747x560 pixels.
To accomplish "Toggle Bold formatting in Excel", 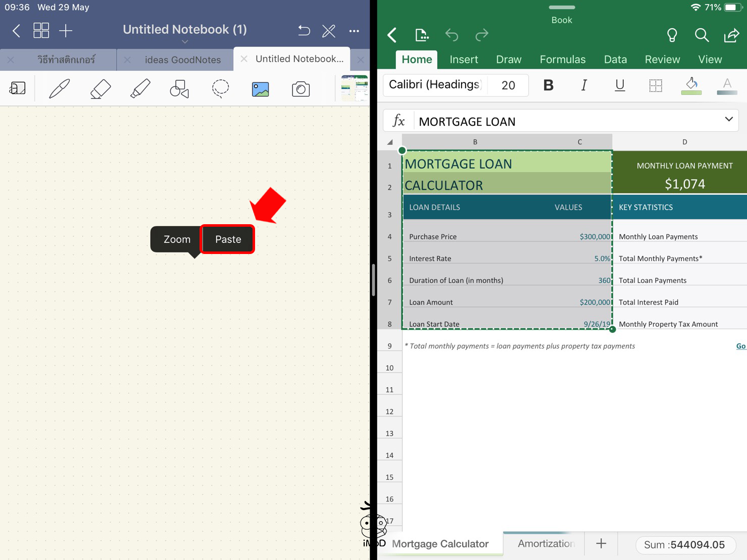I will 548,85.
